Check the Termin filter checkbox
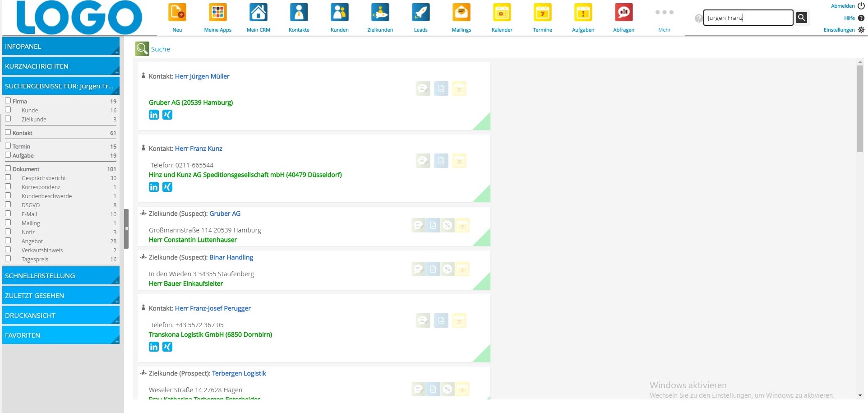868x413 pixels. point(8,146)
